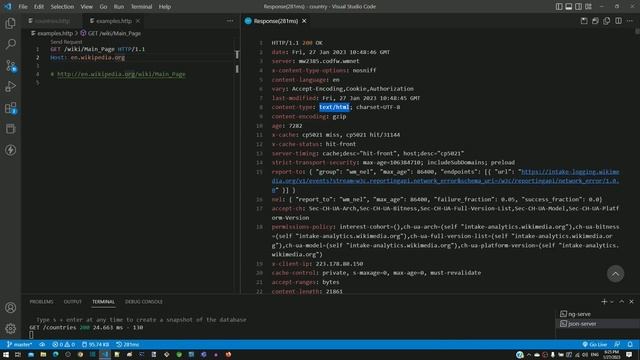Switch to the OUTPUT panel tab
Screen dimensions: 640x360
click(73, 302)
